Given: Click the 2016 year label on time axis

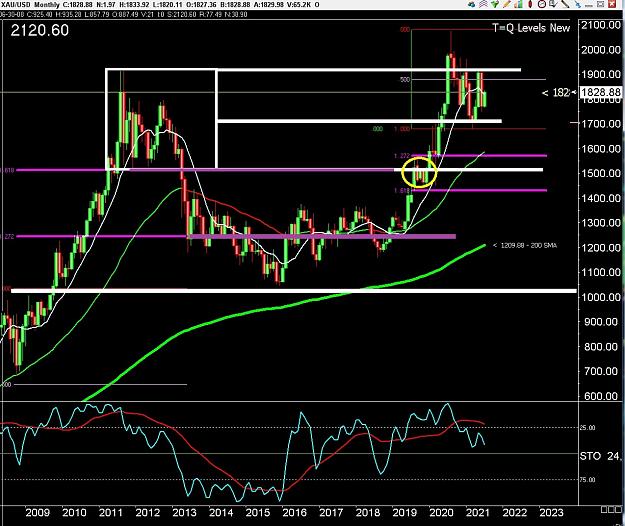Looking at the screenshot, I should click(x=294, y=512).
